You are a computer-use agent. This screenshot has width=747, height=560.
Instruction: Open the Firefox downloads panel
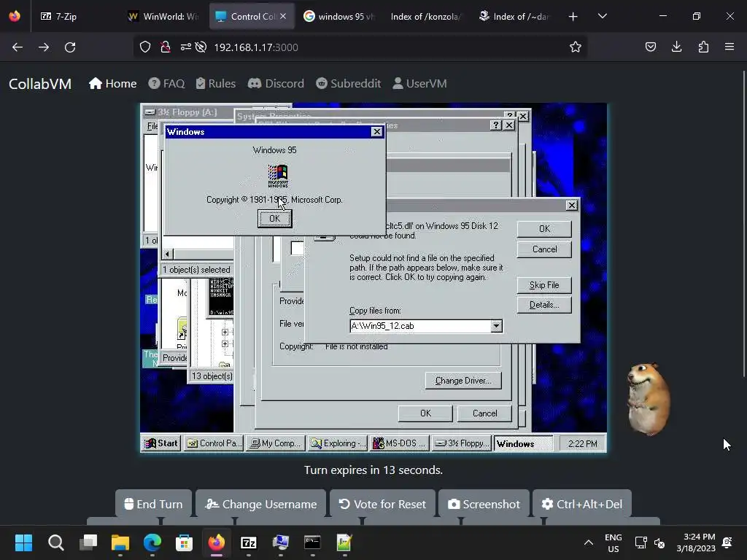tap(676, 47)
